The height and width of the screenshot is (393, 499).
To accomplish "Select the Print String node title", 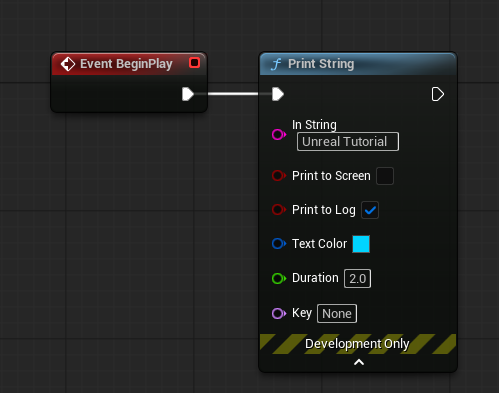I will point(321,64).
